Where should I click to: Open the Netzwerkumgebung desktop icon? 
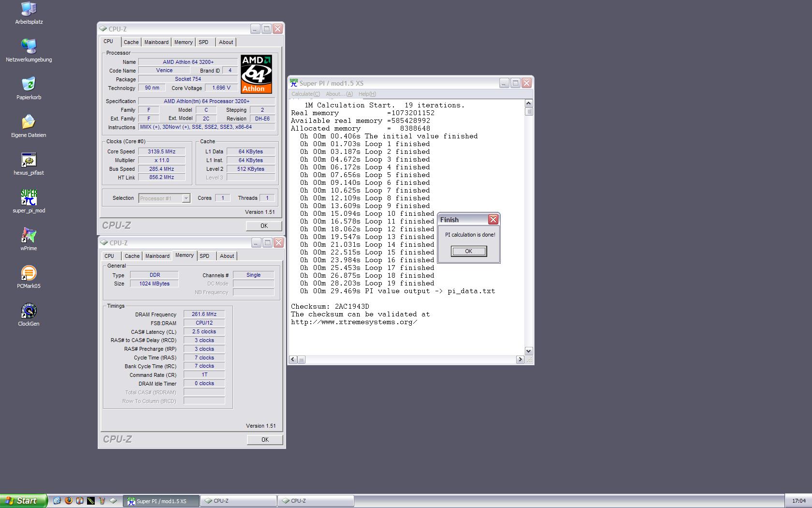tap(29, 50)
